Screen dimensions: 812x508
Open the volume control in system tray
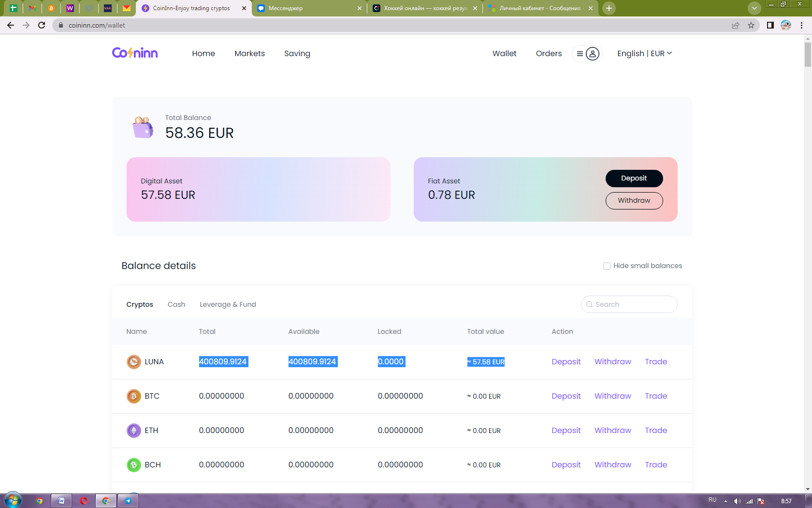[x=737, y=501]
